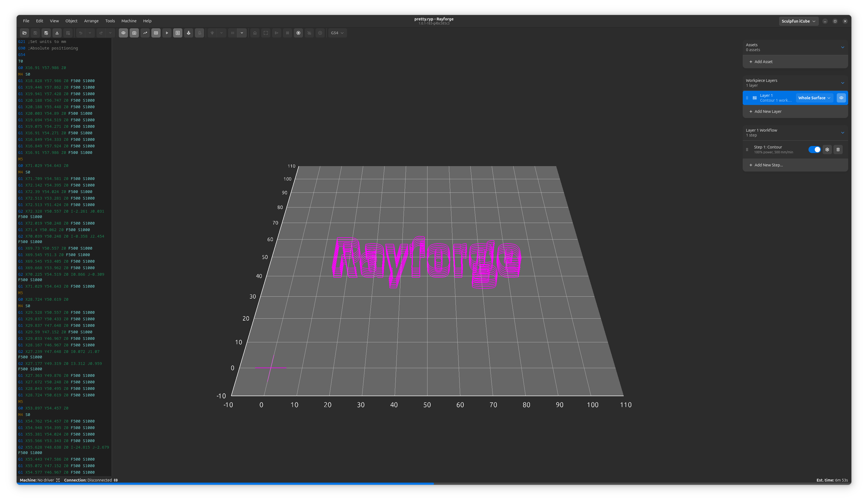Delete Step 1 using the trash icon
The height and width of the screenshot is (503, 868).
(x=838, y=150)
